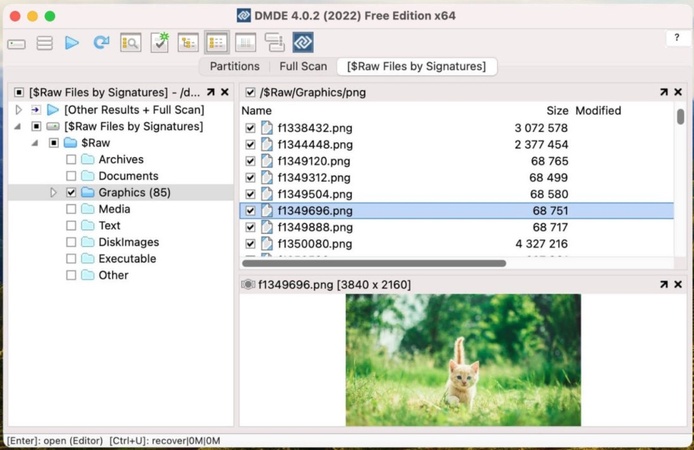This screenshot has height=450, width=694.
Task: Click the disk editor panel icon
Action: pos(245,43)
